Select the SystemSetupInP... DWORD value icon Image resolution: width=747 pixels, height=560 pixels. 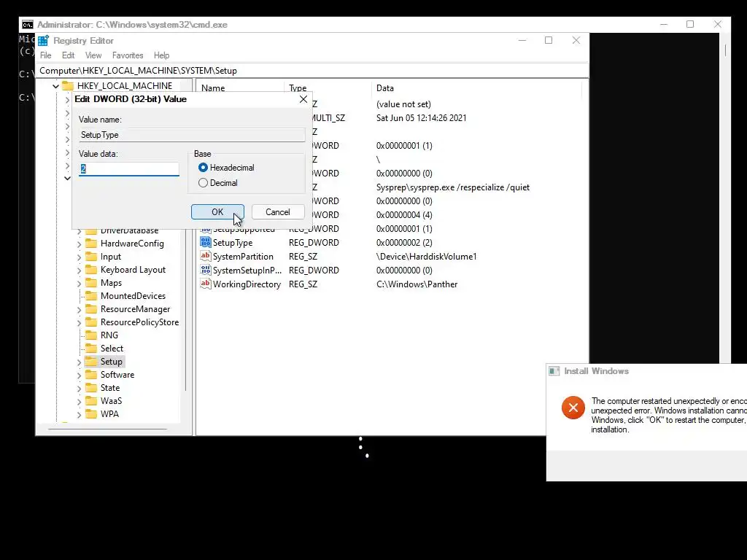pos(205,270)
